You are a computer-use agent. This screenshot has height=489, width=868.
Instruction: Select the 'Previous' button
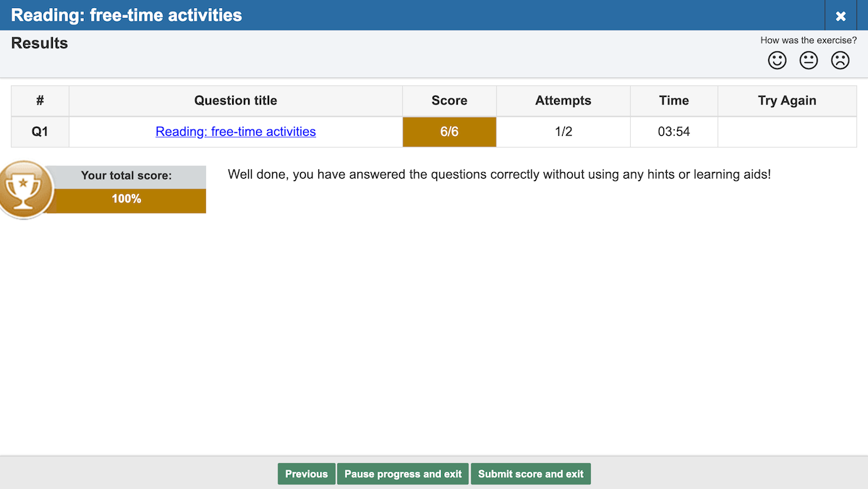point(306,474)
